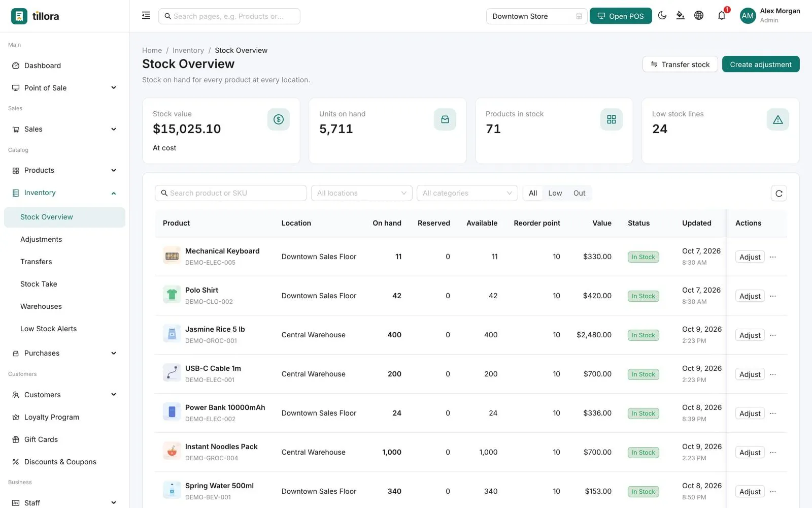The height and width of the screenshot is (508, 812).
Task: Click the Low stock lines warning icon
Action: click(777, 119)
